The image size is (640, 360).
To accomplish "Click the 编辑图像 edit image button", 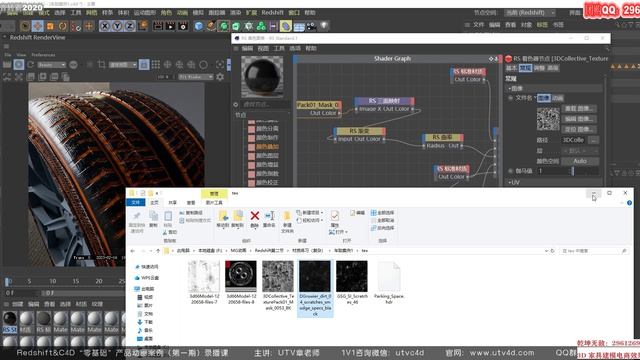I will click(x=579, y=119).
